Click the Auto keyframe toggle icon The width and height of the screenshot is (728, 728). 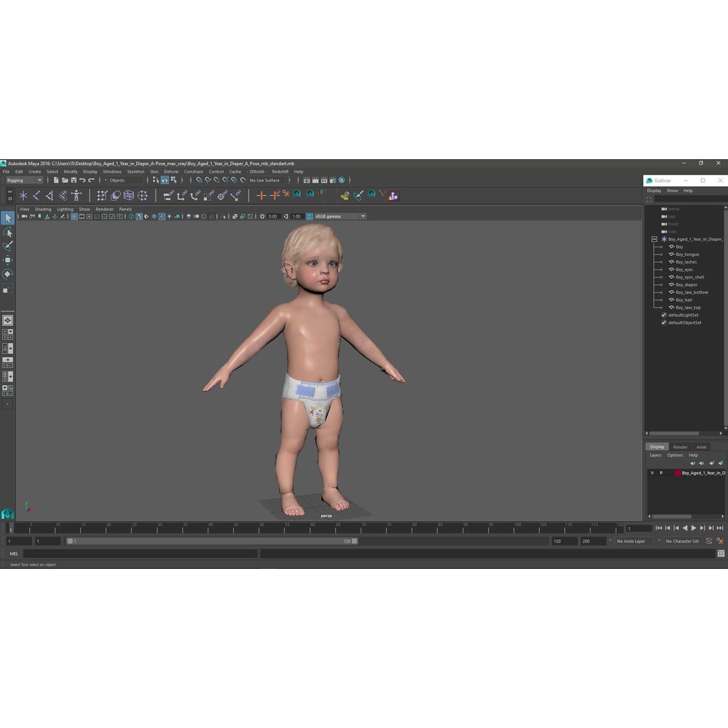pyautogui.click(x=709, y=541)
